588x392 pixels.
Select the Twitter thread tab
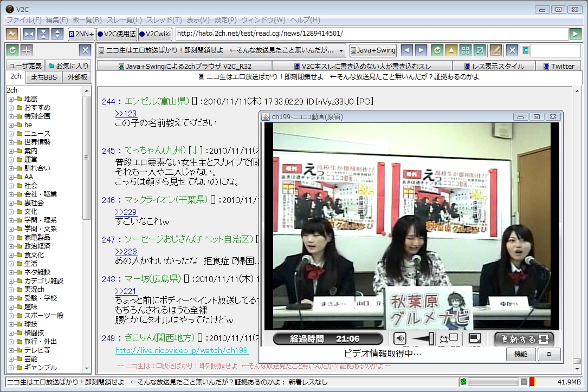click(x=559, y=66)
